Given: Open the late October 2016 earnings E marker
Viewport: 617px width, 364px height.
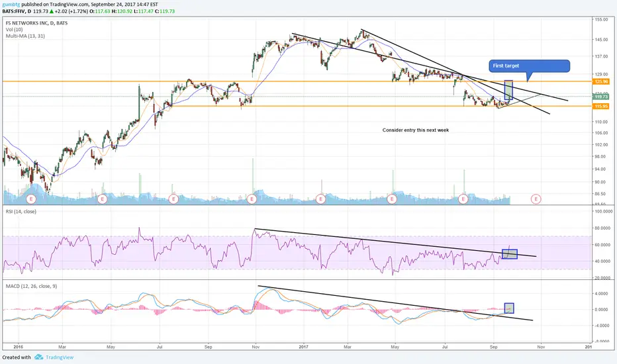Looking at the screenshot, I should click(x=252, y=199).
